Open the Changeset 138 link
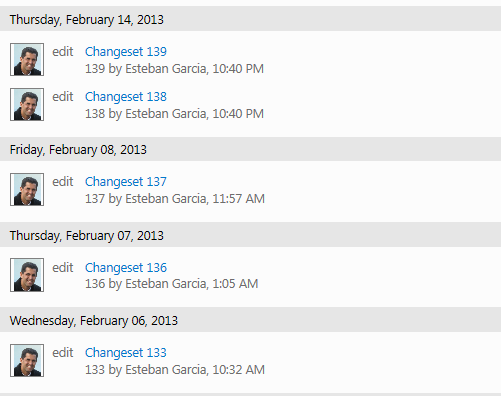The image size is (501, 396). coord(126,97)
